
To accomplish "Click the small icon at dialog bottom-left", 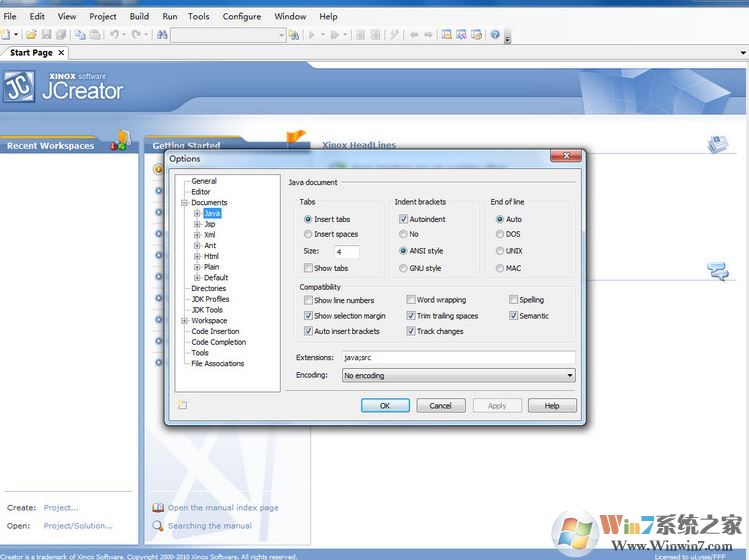I will [x=183, y=405].
